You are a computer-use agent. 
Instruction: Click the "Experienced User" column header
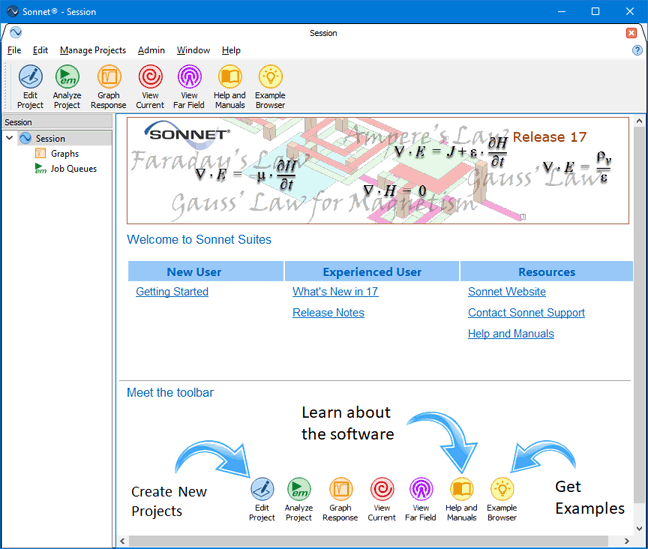(372, 272)
